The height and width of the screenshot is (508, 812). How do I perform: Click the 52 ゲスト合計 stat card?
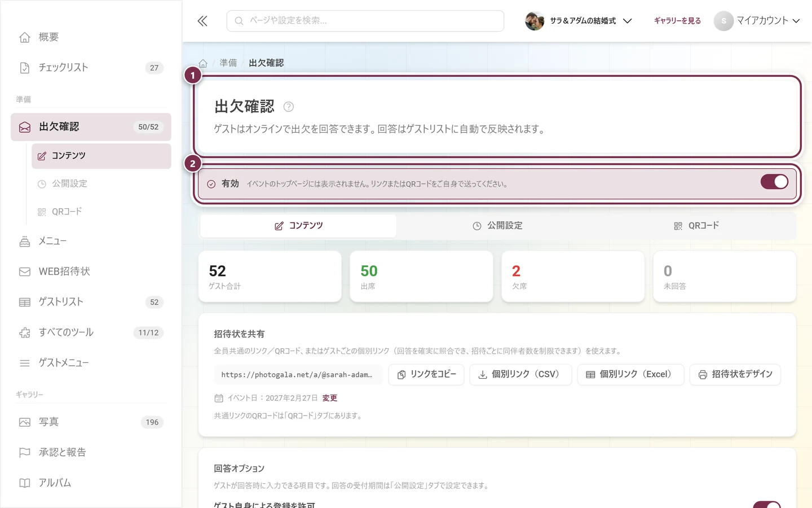point(270,277)
